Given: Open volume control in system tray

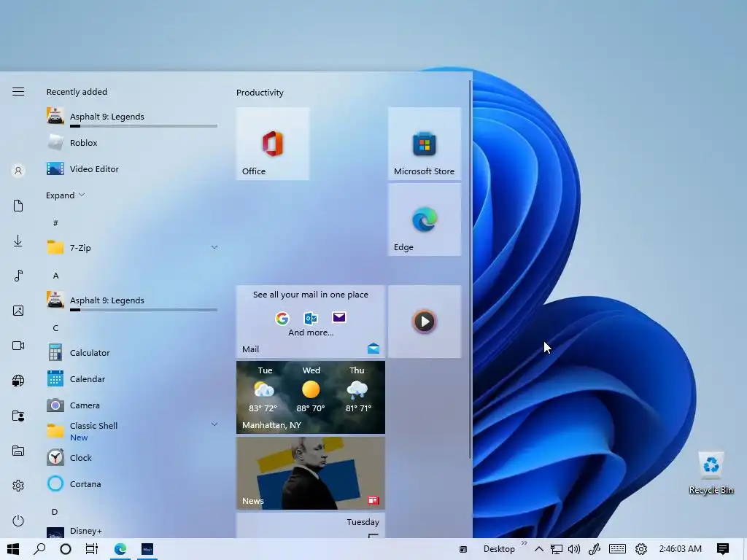Looking at the screenshot, I should pos(574,549).
